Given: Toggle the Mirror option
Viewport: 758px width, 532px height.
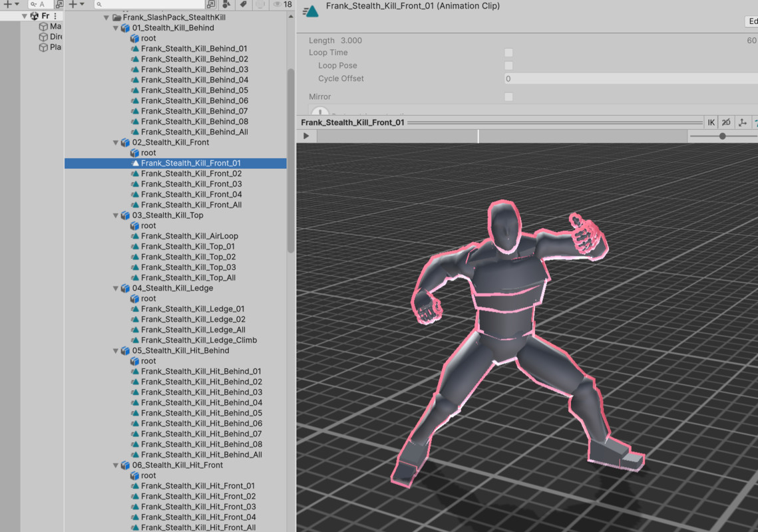Looking at the screenshot, I should (x=508, y=96).
